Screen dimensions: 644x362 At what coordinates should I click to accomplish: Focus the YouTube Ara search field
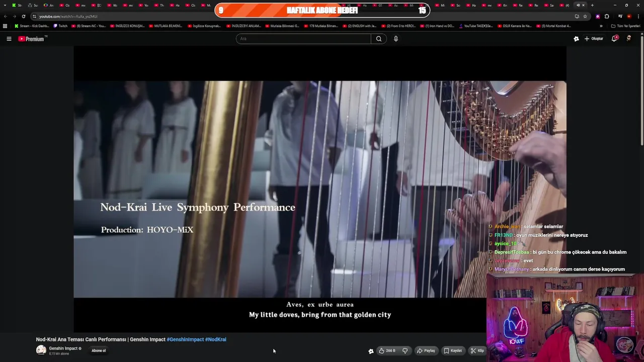[x=303, y=39]
